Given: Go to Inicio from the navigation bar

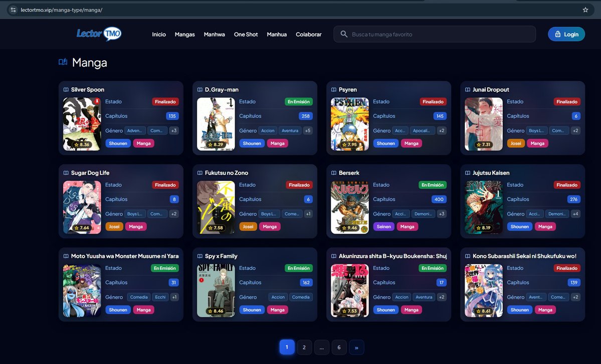Looking at the screenshot, I should 159,34.
